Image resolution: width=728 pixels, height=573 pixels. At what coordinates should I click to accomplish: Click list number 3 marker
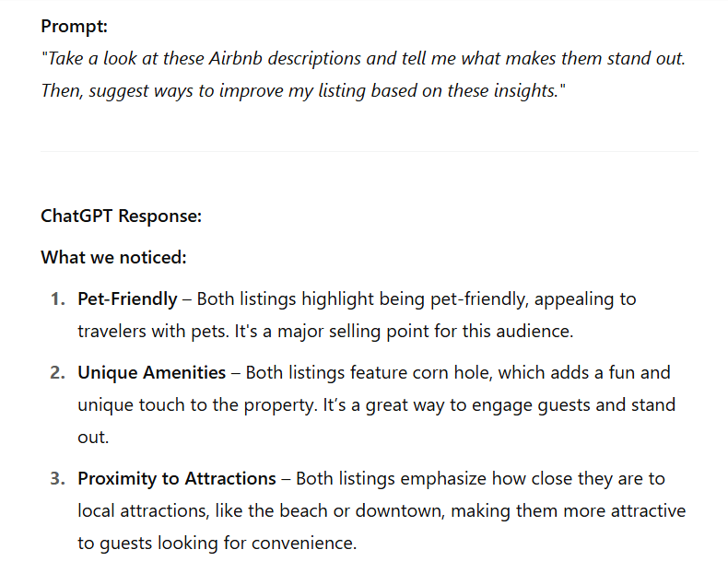pyautogui.click(x=58, y=478)
